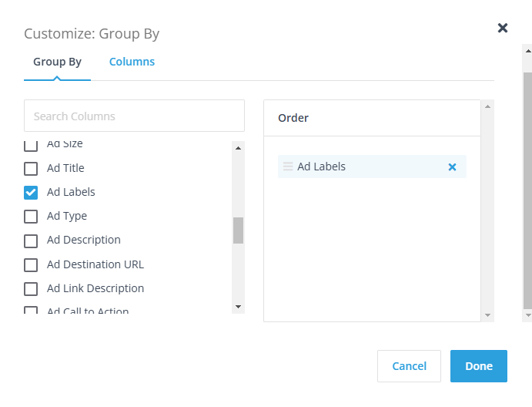The image size is (532, 407).
Task: Switch to the Columns tab
Action: pos(132,62)
